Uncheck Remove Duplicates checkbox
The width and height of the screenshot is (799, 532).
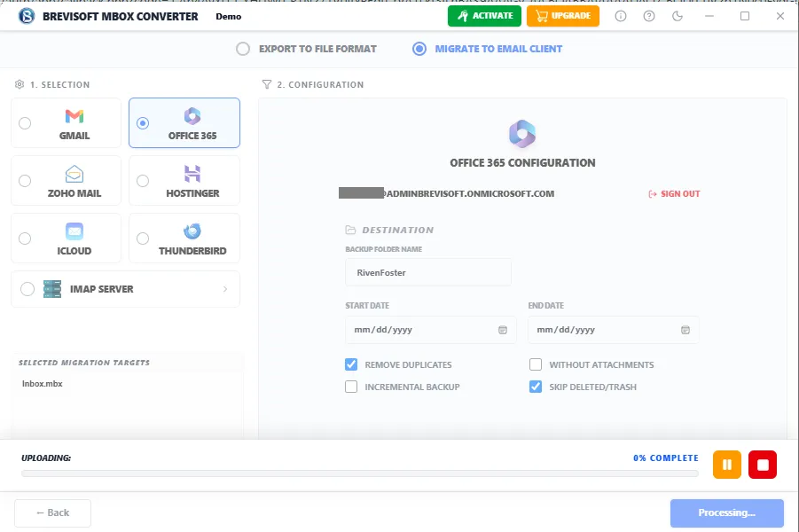pyautogui.click(x=351, y=364)
